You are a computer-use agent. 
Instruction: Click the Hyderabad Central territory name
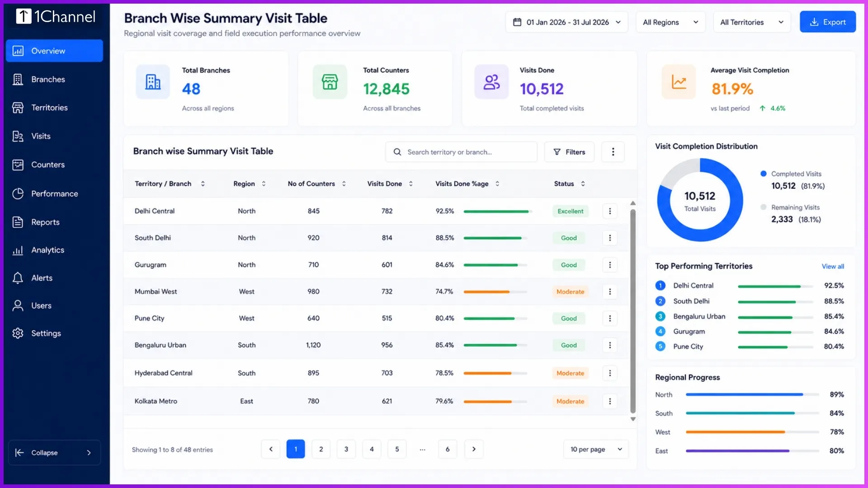(163, 373)
